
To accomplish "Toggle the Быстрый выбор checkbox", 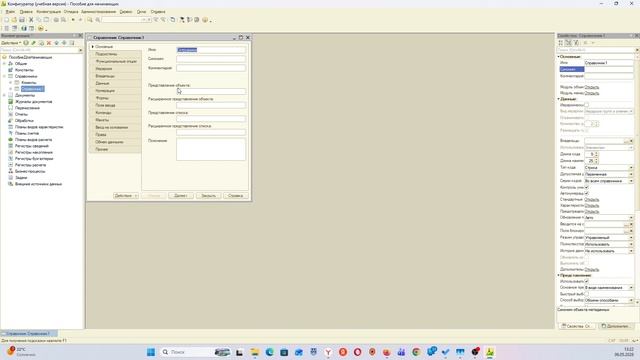I will [x=587, y=294].
